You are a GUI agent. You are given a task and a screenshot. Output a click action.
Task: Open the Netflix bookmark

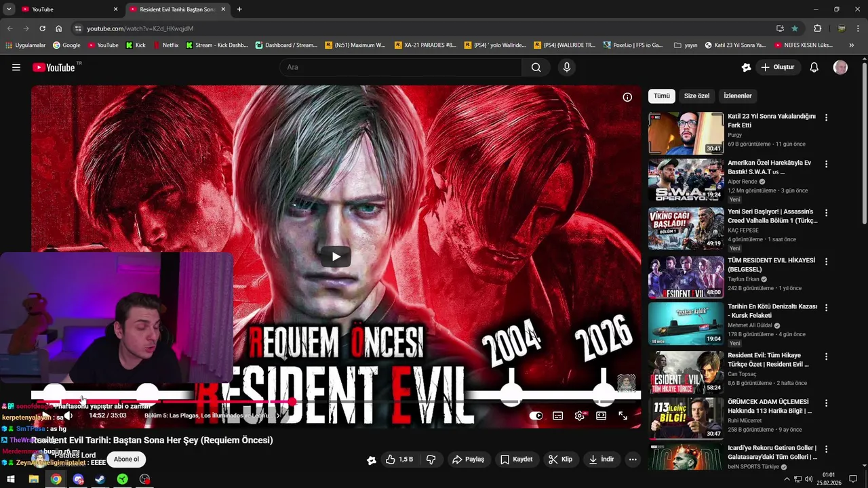pos(165,45)
